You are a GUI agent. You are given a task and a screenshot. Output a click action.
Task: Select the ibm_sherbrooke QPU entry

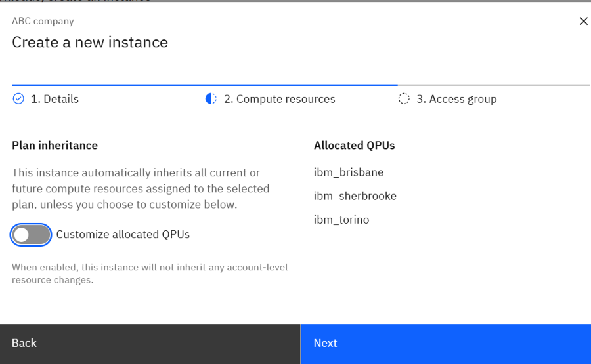355,196
